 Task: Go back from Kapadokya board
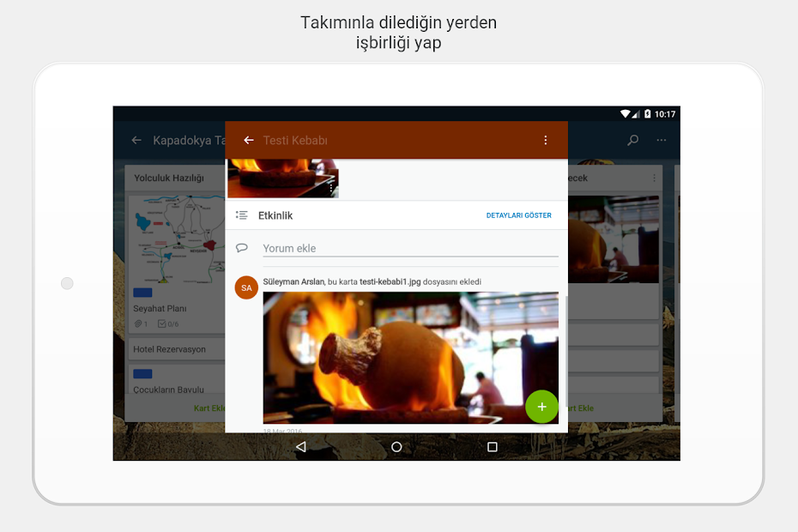pyautogui.click(x=136, y=140)
